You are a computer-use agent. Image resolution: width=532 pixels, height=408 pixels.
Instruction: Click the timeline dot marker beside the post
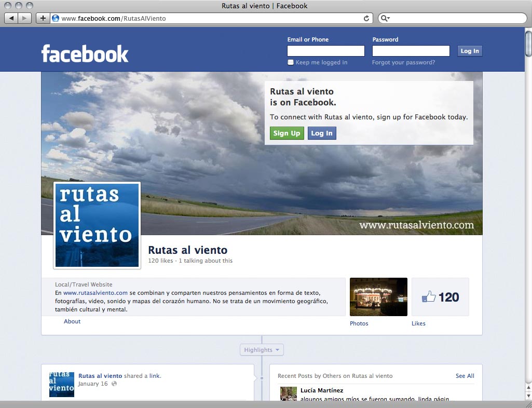(262, 378)
